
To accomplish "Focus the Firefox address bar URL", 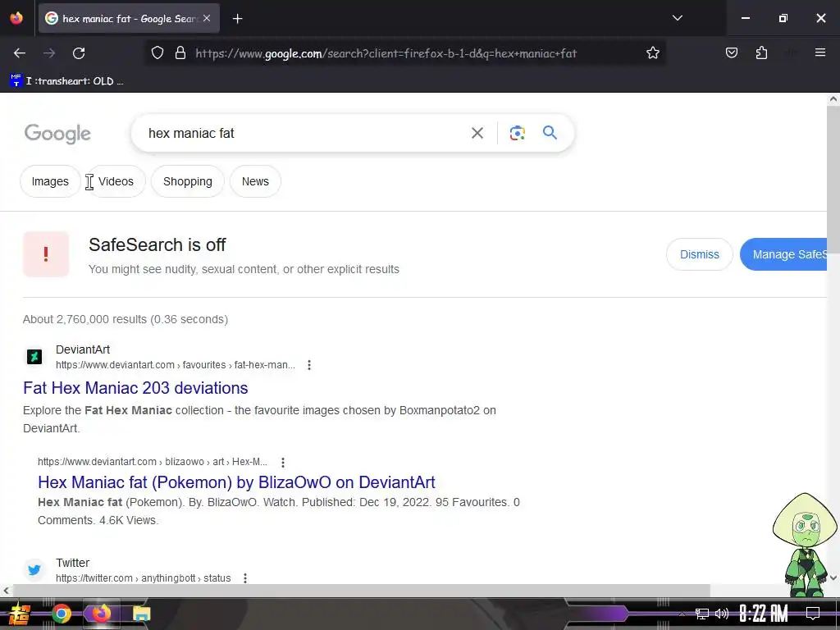I will pyautogui.click(x=386, y=53).
